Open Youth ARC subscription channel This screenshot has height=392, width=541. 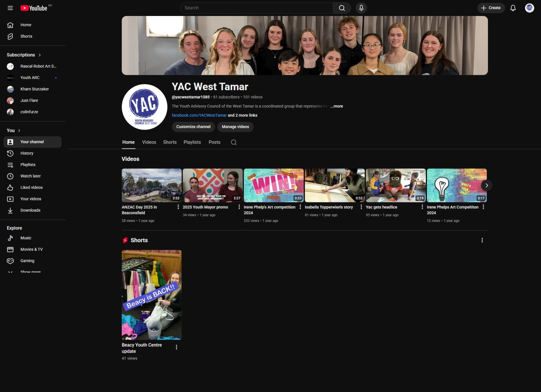tap(33, 78)
